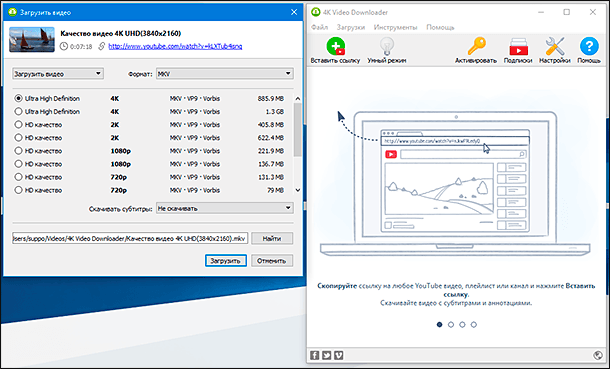Close the Загрузить видео dialog
This screenshot has height=369, width=610.
pyautogui.click(x=294, y=12)
